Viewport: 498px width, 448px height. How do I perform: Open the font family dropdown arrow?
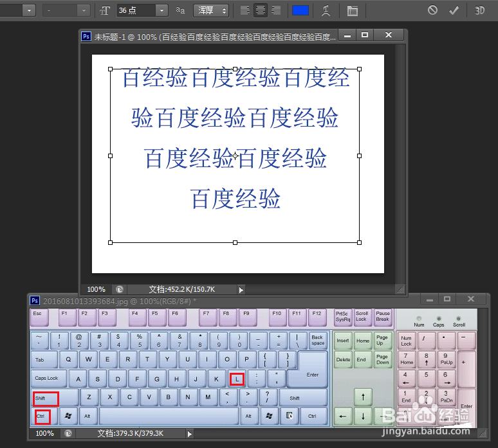click(29, 10)
